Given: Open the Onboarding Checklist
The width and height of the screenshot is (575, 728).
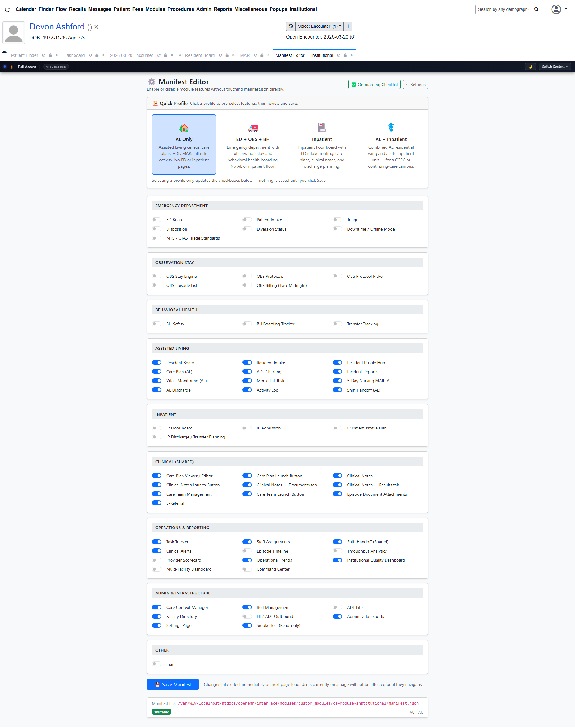Looking at the screenshot, I should [374, 85].
